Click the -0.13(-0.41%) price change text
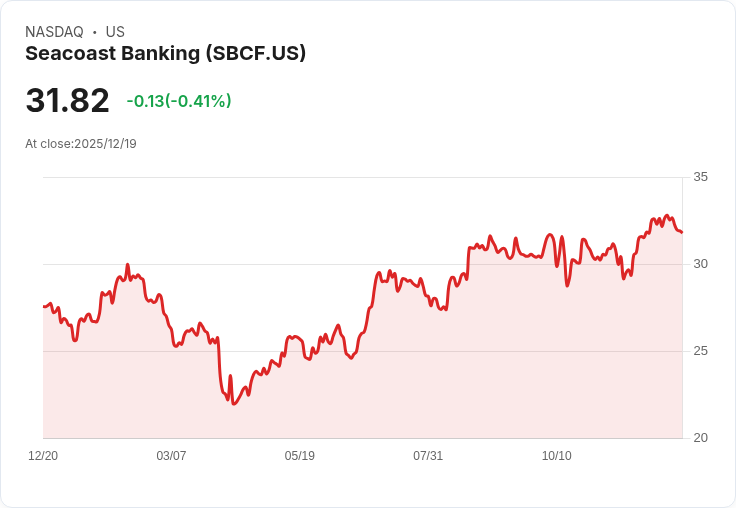Viewport: 736px width, 508px height. pos(179,101)
